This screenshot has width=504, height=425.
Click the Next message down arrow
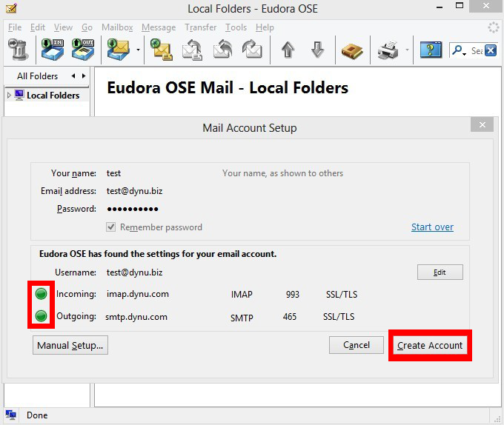coord(317,50)
